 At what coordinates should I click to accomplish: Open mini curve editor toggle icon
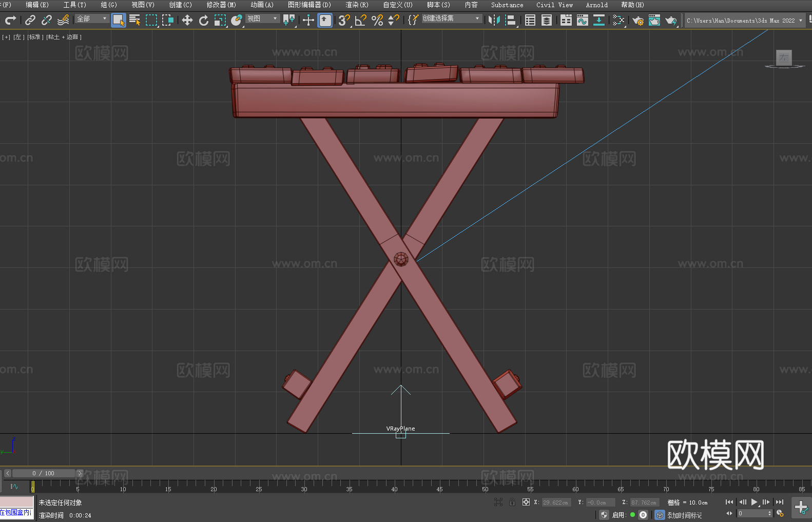[x=14, y=486]
